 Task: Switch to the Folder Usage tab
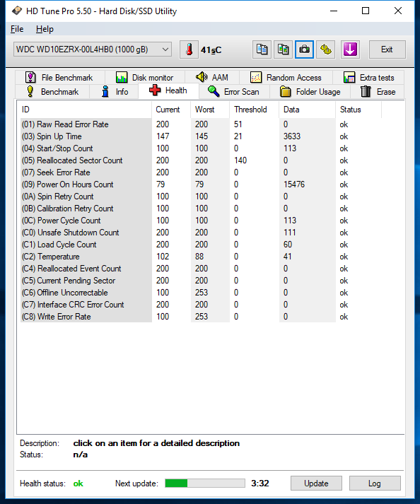pos(310,92)
